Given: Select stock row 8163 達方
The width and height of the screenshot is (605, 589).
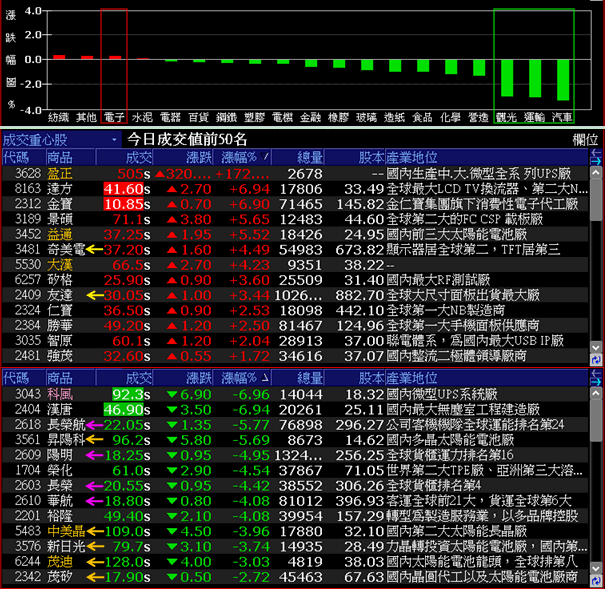Looking at the screenshot, I should [295, 189].
